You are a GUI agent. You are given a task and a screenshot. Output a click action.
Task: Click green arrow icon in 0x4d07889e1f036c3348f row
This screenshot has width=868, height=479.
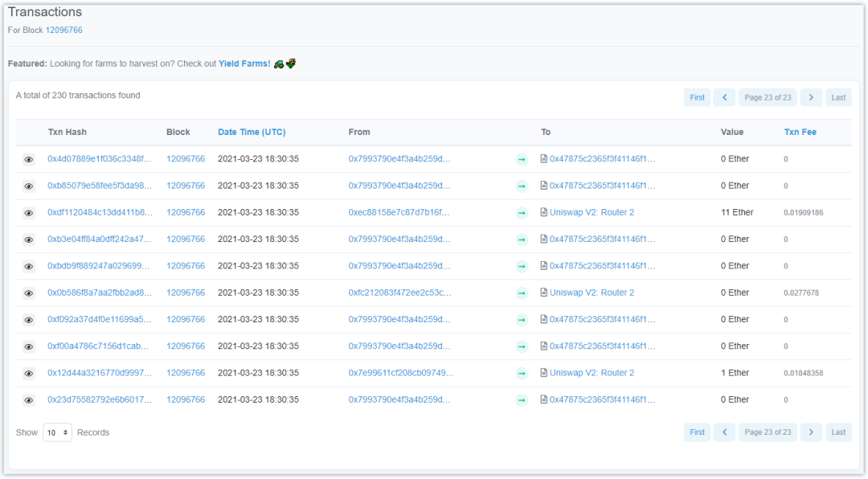coord(522,159)
